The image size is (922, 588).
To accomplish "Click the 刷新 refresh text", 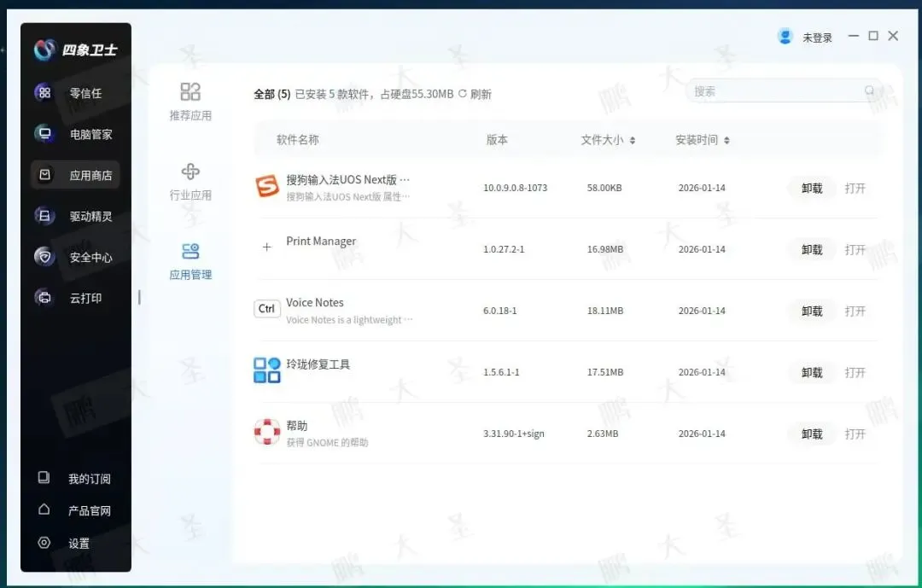I will 481,94.
